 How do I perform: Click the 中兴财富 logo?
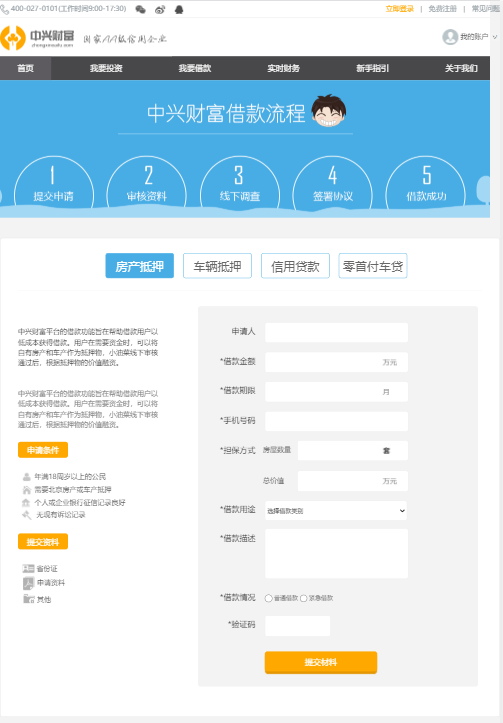pyautogui.click(x=37, y=38)
